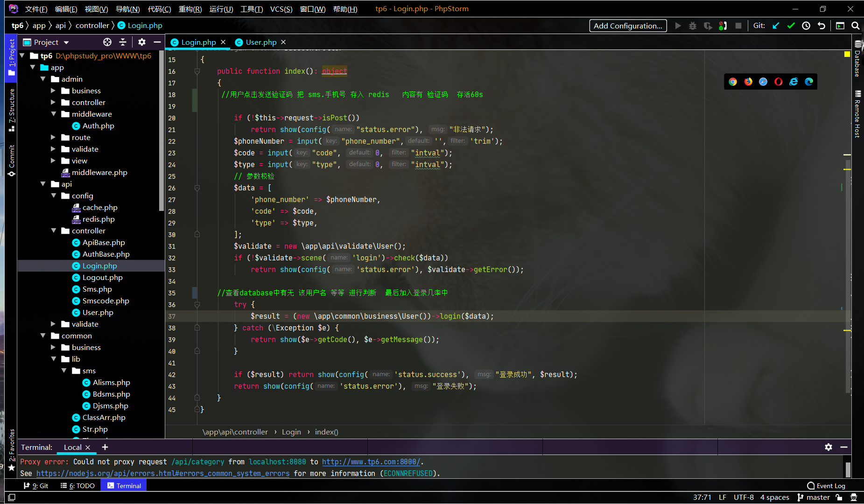Open in Internet Explorer browser icon
Screen dimensions: 864x504
[794, 82]
